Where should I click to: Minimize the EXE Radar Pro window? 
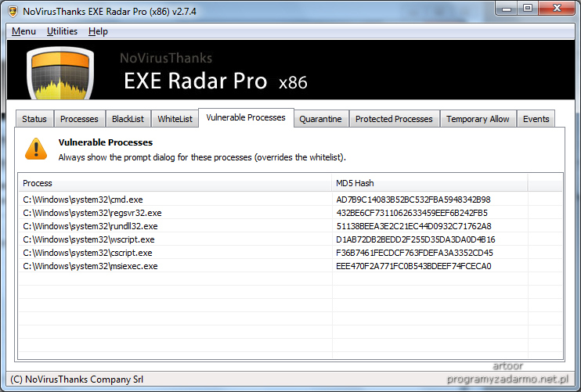coord(506,8)
